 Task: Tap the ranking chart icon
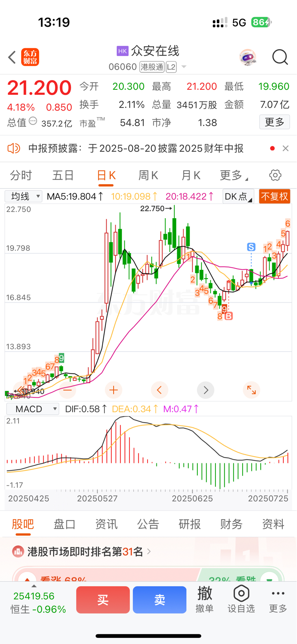coord(18,552)
